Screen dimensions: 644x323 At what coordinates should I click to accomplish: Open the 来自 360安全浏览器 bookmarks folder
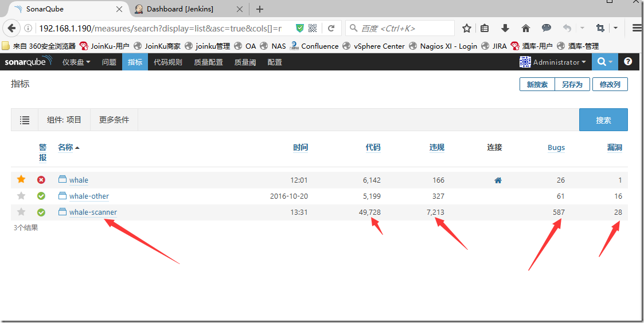click(39, 46)
